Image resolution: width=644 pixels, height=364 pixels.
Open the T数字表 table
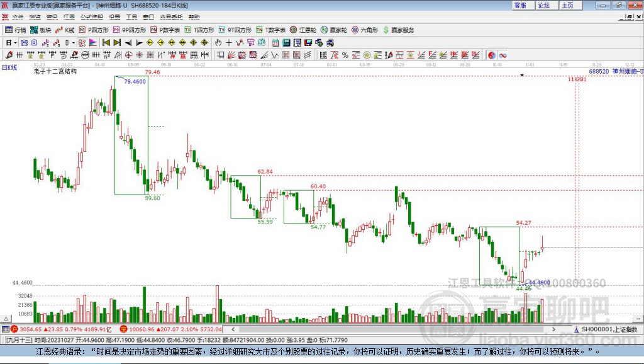pos(270,30)
